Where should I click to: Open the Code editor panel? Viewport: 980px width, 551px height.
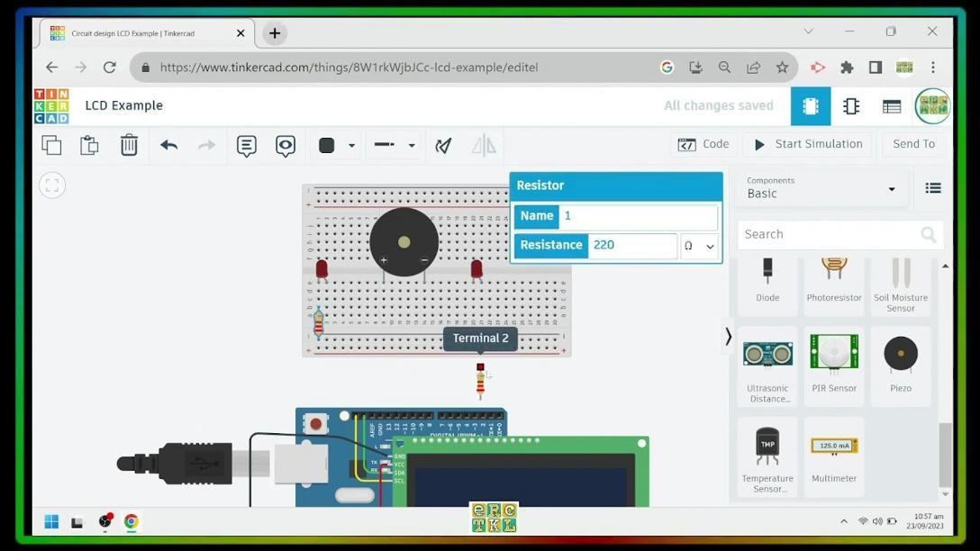(703, 144)
